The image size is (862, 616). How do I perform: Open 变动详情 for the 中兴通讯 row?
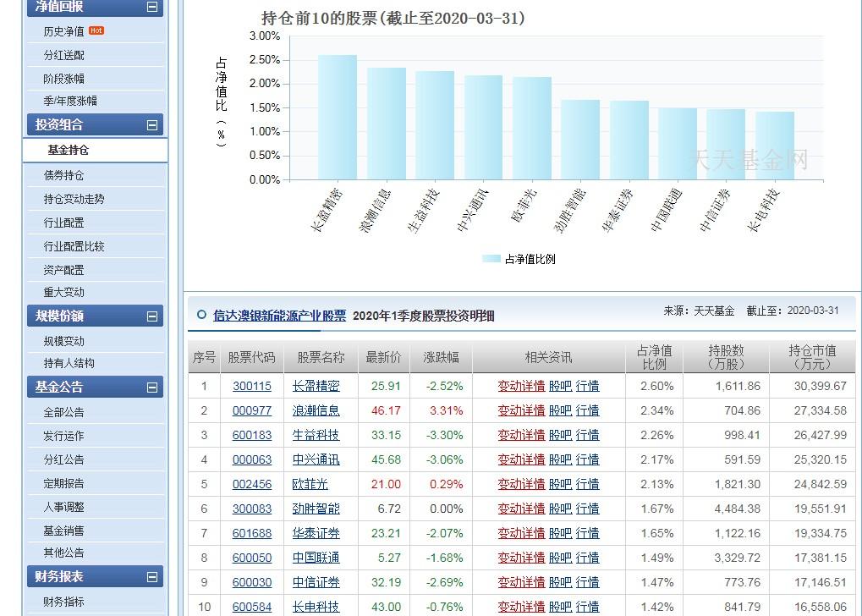pyautogui.click(x=521, y=459)
